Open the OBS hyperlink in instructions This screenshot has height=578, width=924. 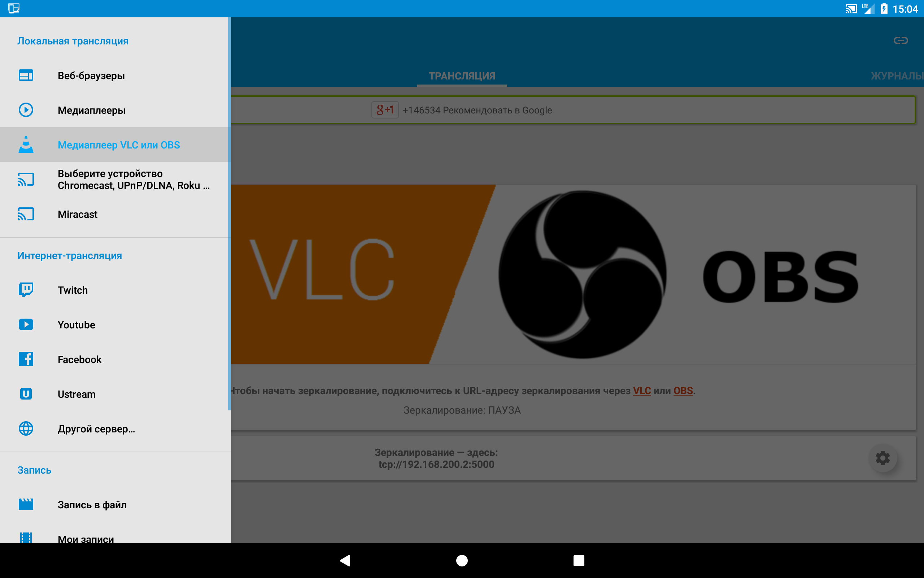click(x=683, y=391)
